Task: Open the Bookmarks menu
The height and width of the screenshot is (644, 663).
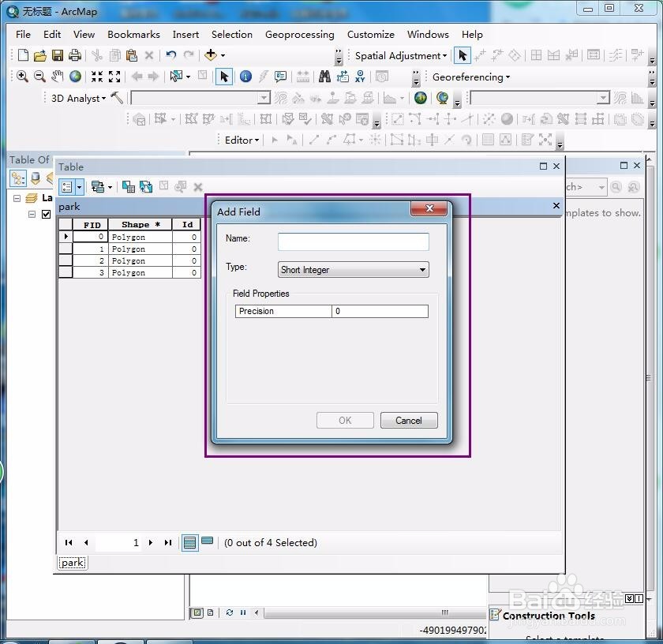Action: point(133,34)
